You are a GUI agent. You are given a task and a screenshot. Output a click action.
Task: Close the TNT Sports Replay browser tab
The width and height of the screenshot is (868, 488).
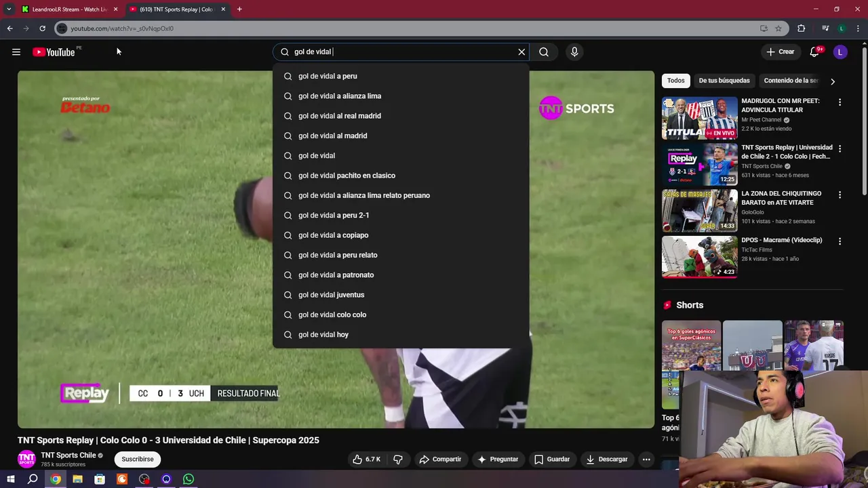(x=223, y=9)
